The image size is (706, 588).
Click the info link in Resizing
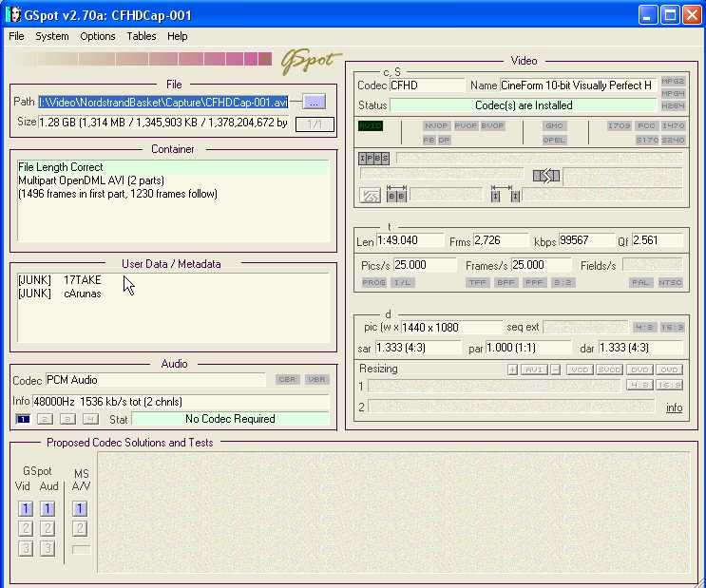[x=674, y=408]
